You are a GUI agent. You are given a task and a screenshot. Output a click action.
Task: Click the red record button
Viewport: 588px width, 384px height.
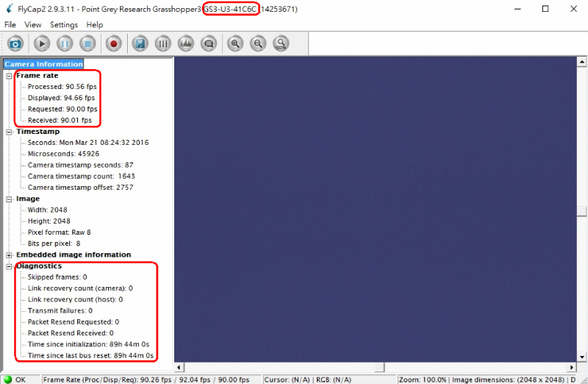(113, 43)
